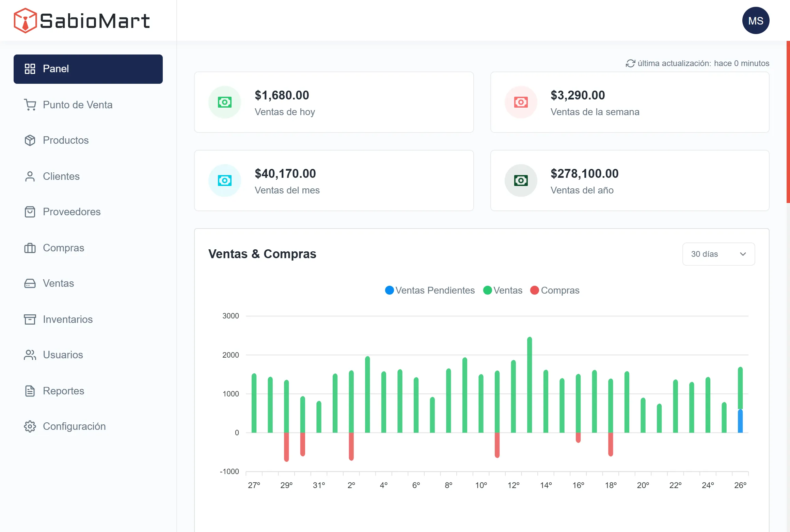Click the Ventas del año card
Viewport: 790px width, 532px height.
(629, 181)
